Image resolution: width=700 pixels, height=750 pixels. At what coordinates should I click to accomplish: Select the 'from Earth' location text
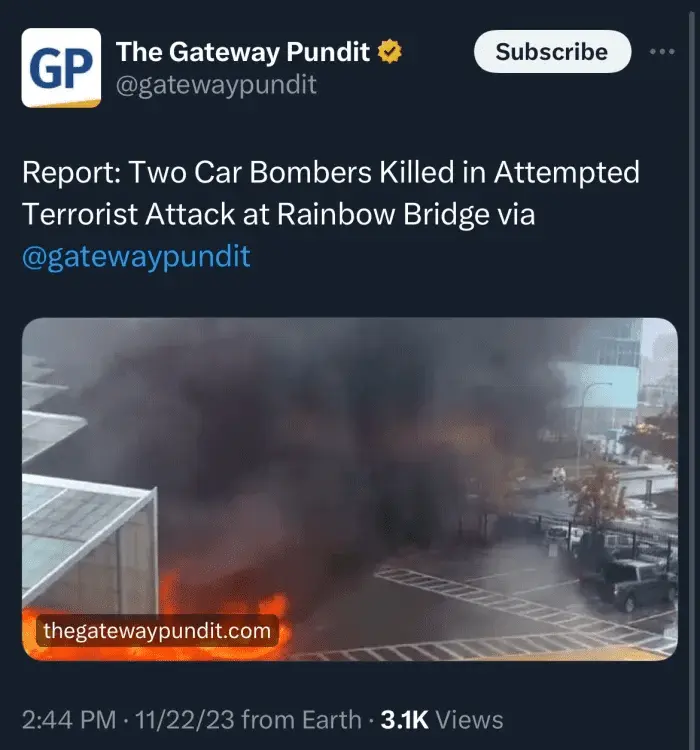(x=301, y=719)
